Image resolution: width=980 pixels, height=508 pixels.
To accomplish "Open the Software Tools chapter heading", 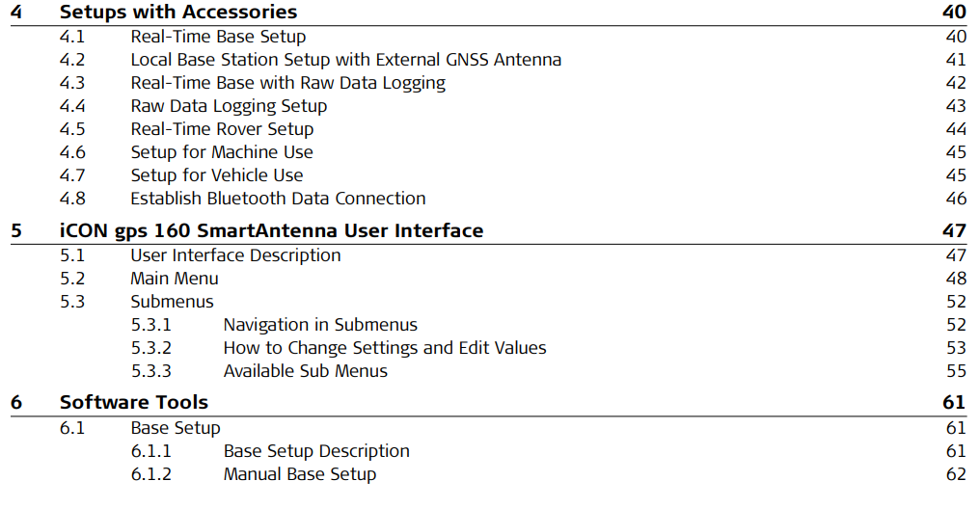I will pyautogui.click(x=133, y=402).
